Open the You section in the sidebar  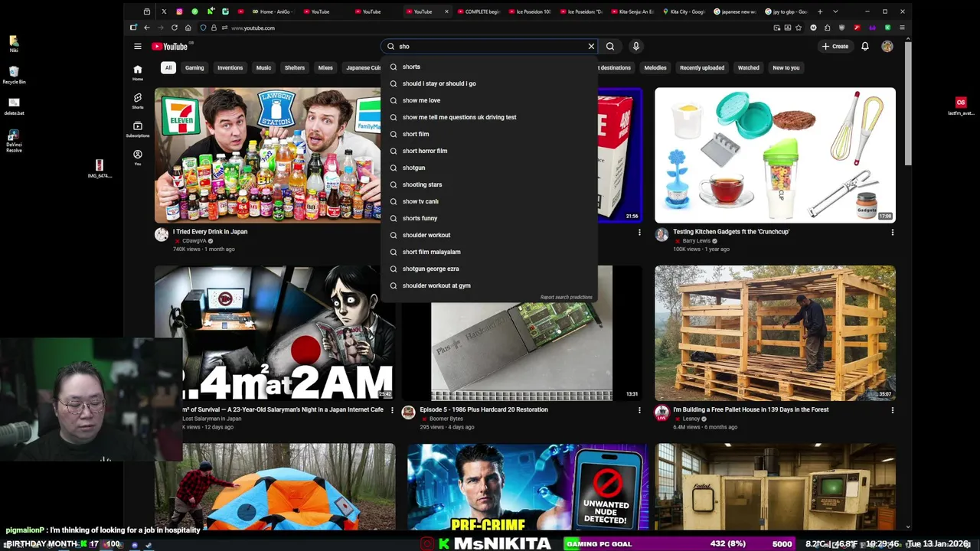point(138,158)
